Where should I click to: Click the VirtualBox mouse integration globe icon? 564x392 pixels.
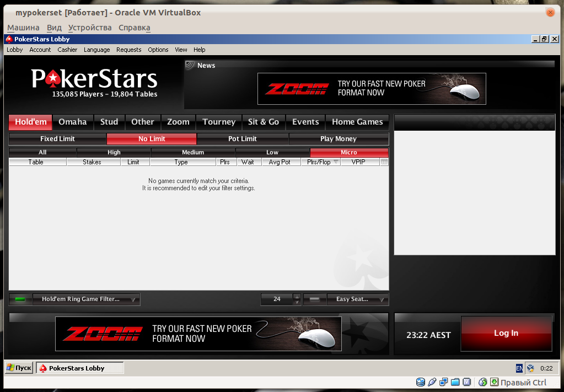(482, 382)
